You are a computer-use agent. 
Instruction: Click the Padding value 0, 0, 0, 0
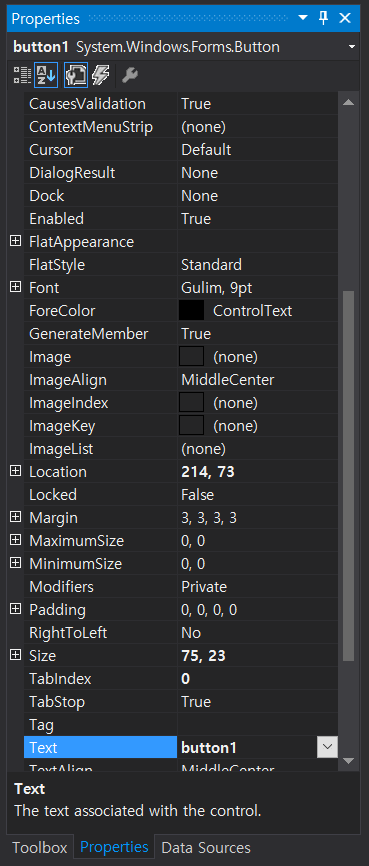pyautogui.click(x=209, y=610)
